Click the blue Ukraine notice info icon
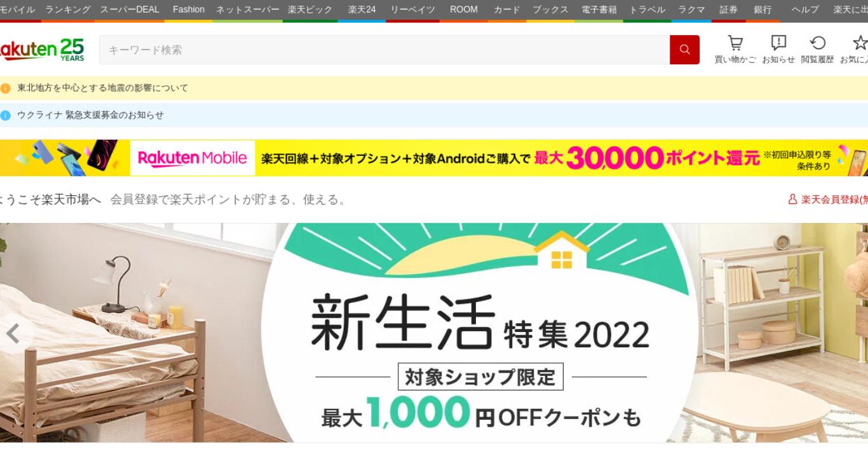This screenshot has height=463, width=868. [6, 115]
